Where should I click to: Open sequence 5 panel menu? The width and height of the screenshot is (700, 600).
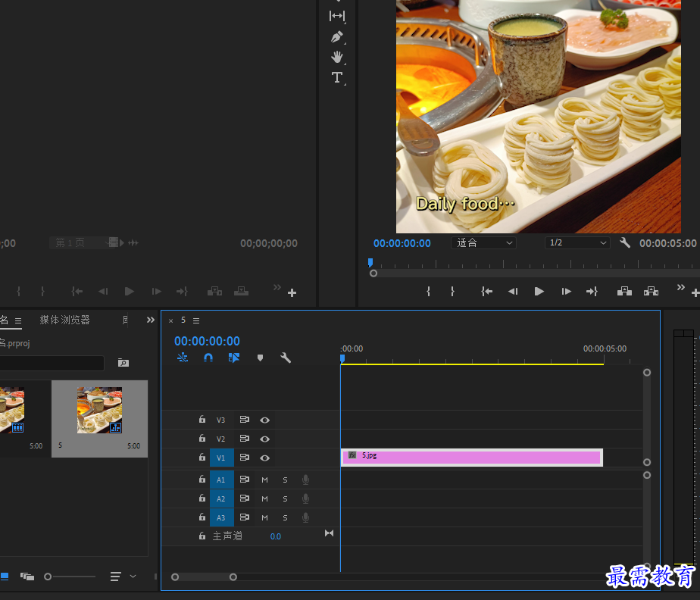click(x=196, y=320)
